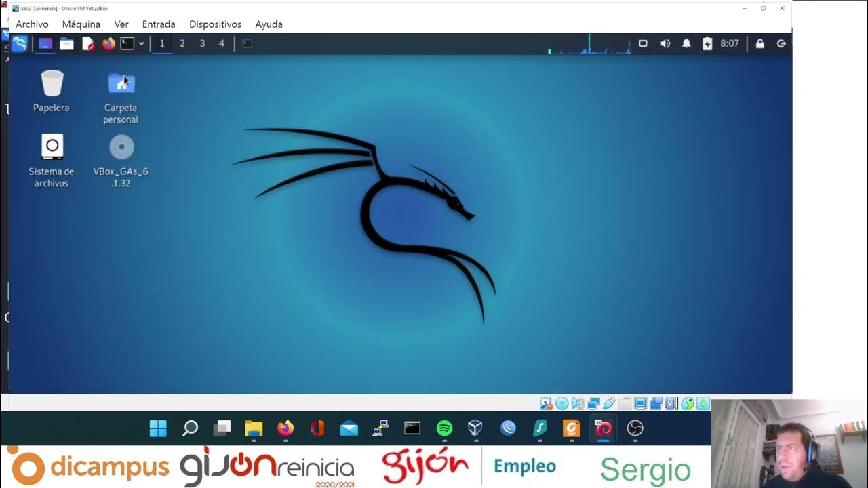This screenshot has height=488, width=868.
Task: Open the Archivo menu in VirtualBox
Action: click(x=32, y=24)
